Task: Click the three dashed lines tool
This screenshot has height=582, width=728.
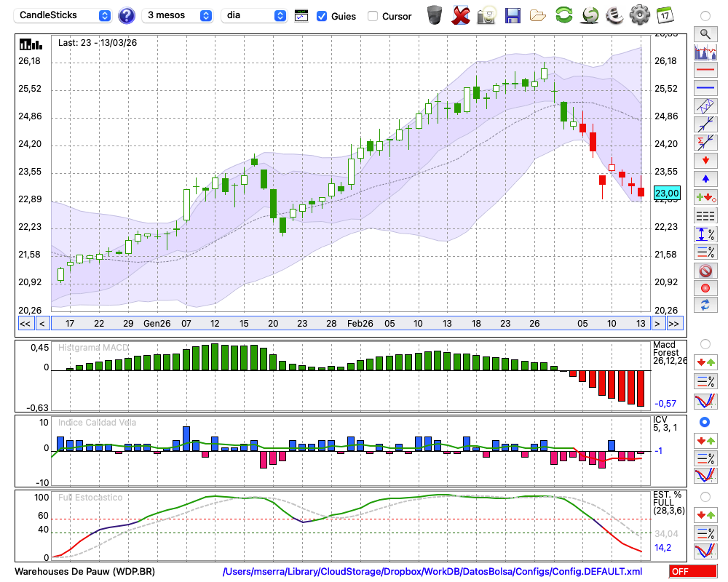Action: [x=705, y=215]
